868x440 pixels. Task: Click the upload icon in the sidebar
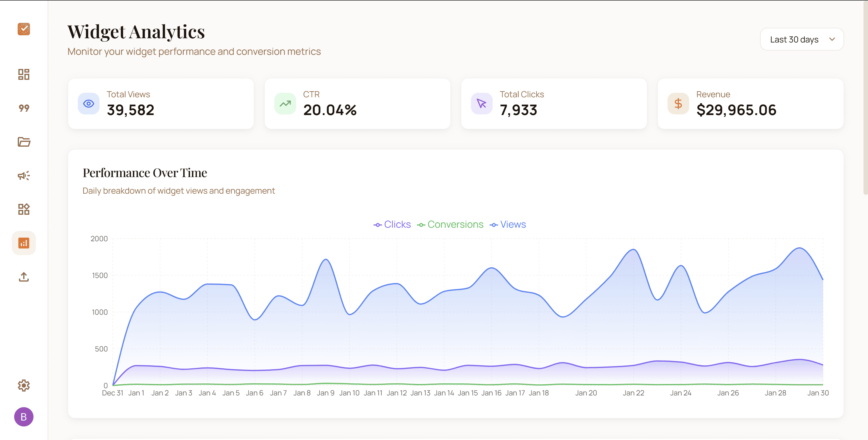24,277
